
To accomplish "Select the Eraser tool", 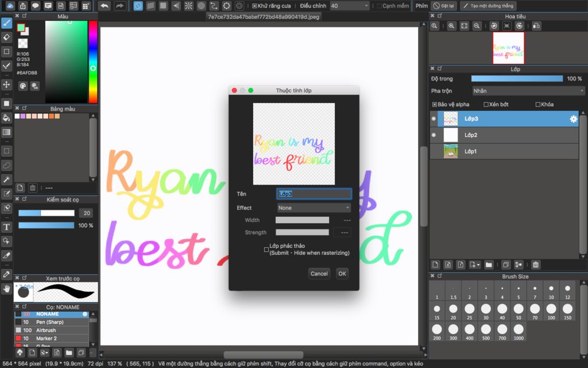I will 7,37.
